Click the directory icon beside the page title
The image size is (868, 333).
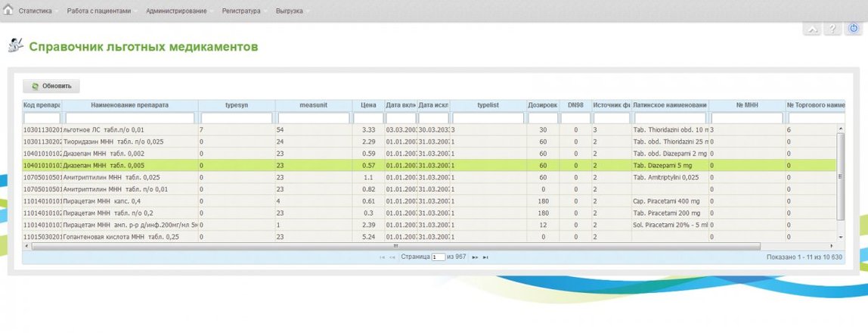pyautogui.click(x=14, y=46)
